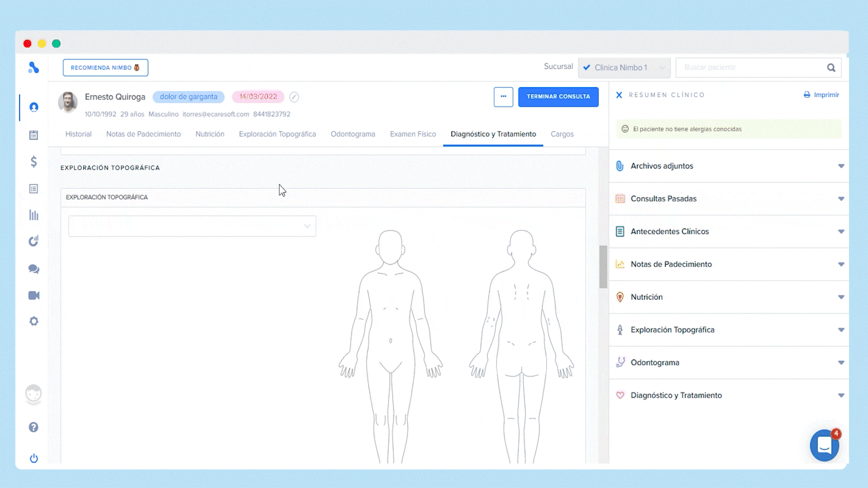
Task: Click the dollar sign billing icon
Action: coord(33,162)
